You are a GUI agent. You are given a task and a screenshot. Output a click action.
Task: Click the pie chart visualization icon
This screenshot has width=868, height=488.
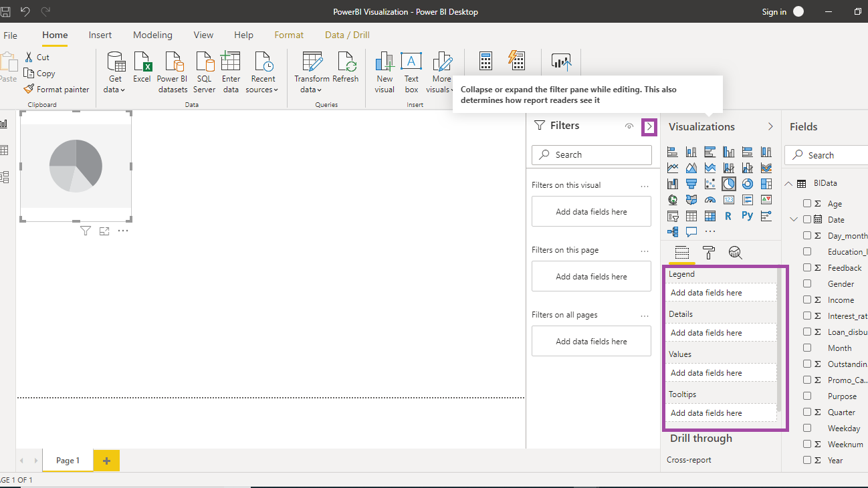tap(729, 184)
